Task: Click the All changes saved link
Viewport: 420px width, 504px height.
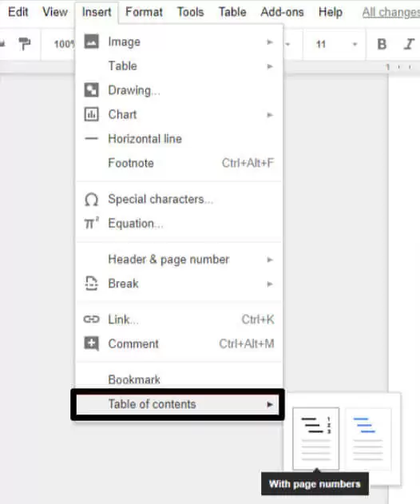Action: pyautogui.click(x=391, y=13)
